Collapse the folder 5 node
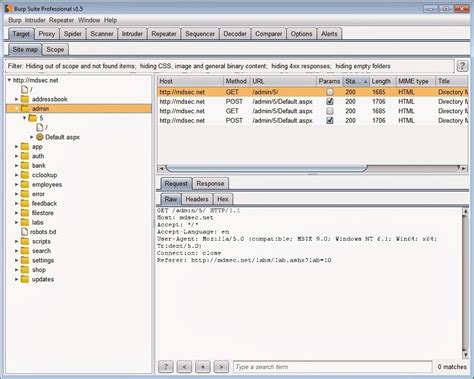Viewport: 474px width, 379px height. (x=24, y=118)
